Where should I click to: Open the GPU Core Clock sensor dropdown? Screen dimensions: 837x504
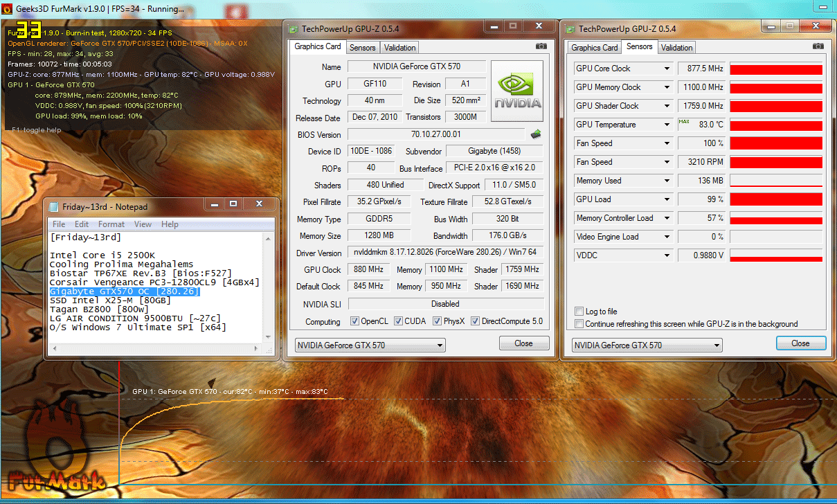click(x=667, y=69)
